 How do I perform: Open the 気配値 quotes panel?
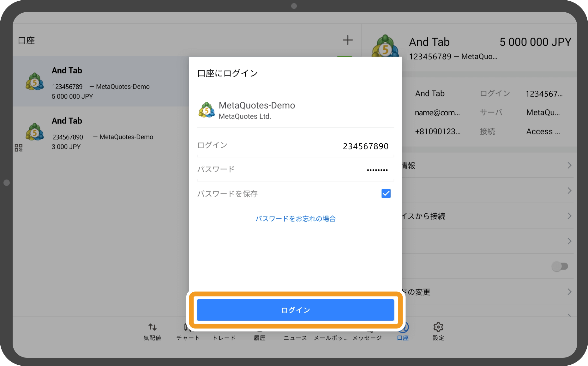[x=152, y=331]
